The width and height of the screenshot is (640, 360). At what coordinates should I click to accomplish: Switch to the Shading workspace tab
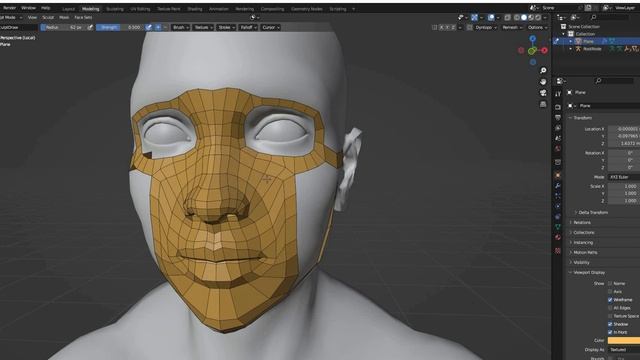(195, 9)
